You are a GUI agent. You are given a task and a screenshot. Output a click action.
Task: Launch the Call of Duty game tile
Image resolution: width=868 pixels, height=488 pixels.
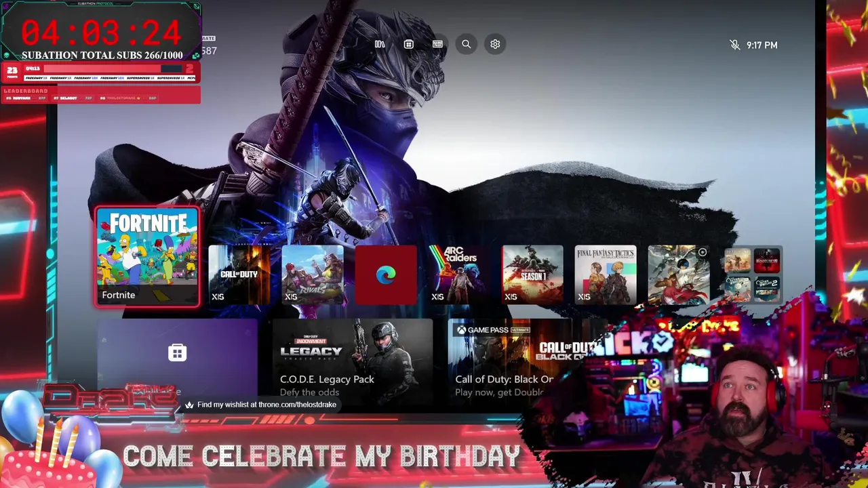[x=239, y=274]
